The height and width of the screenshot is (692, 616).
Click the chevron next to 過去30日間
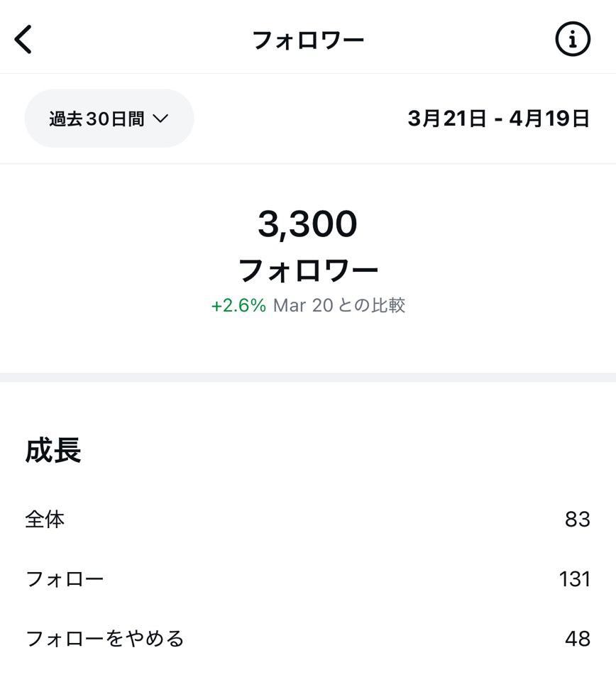pyautogui.click(x=160, y=119)
